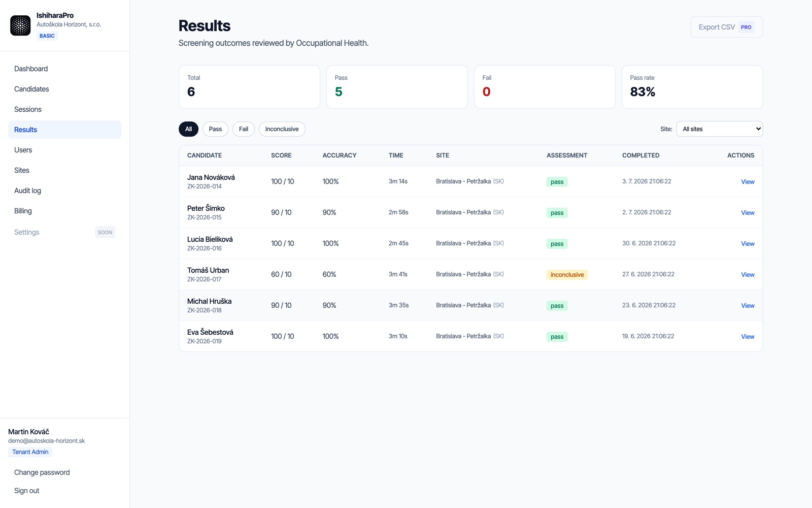
Task: Click the IshiharaPro dotted logo icon
Action: [20, 25]
